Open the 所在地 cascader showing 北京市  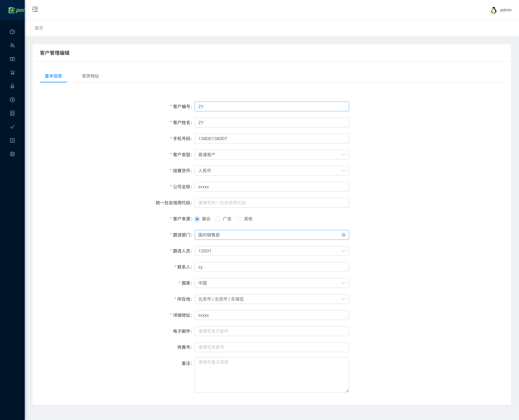click(272, 299)
